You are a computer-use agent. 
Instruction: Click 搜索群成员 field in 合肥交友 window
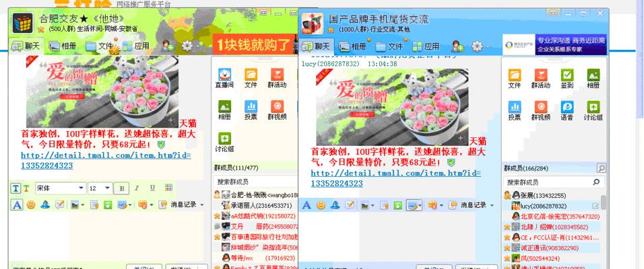(x=255, y=182)
